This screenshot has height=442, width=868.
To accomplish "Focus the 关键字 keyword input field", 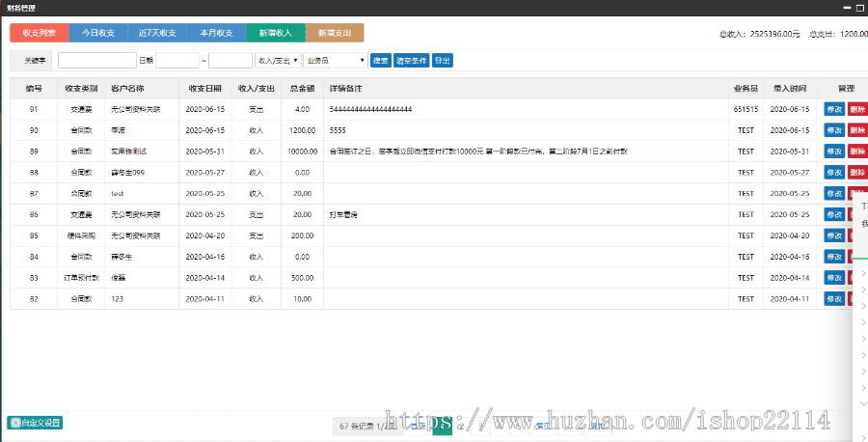I will click(96, 61).
